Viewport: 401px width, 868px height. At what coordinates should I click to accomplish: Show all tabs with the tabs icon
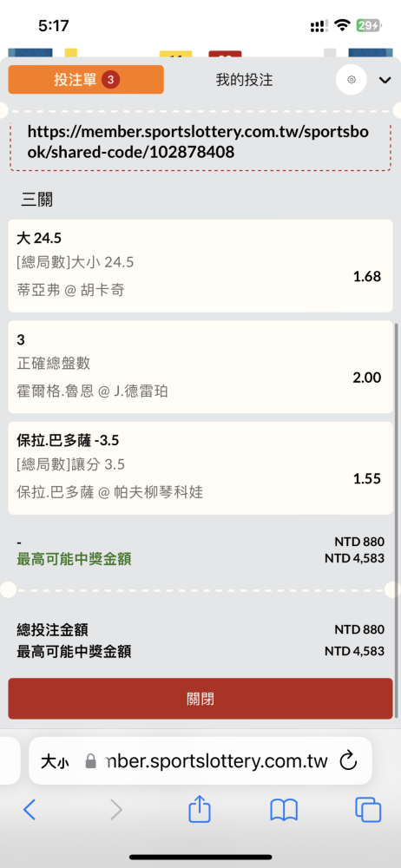pos(368,811)
